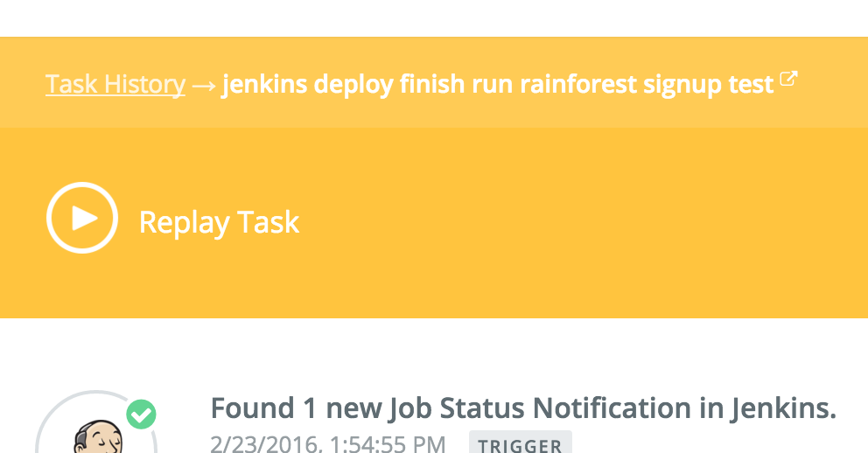The image size is (868, 453).
Task: Click the arrow after Task History
Action: (x=203, y=86)
